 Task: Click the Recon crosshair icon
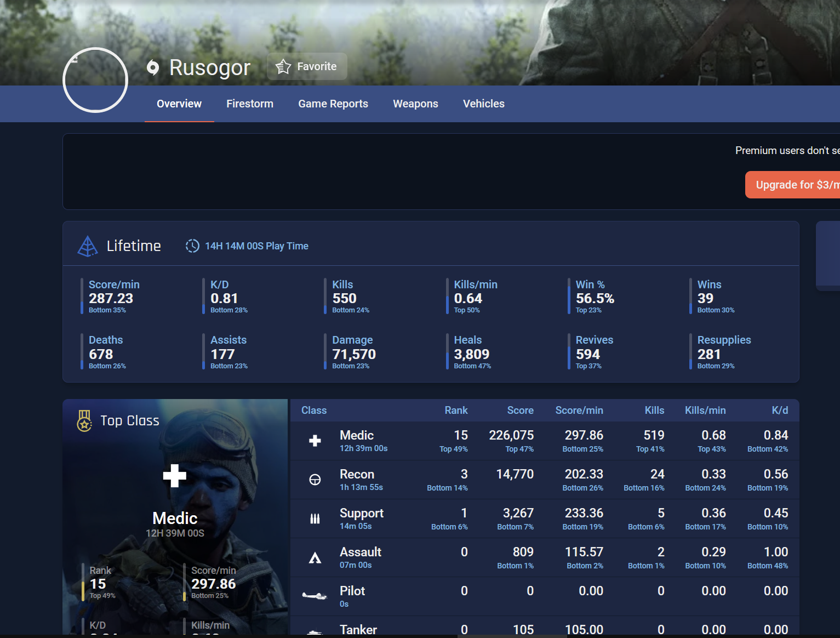click(x=315, y=480)
